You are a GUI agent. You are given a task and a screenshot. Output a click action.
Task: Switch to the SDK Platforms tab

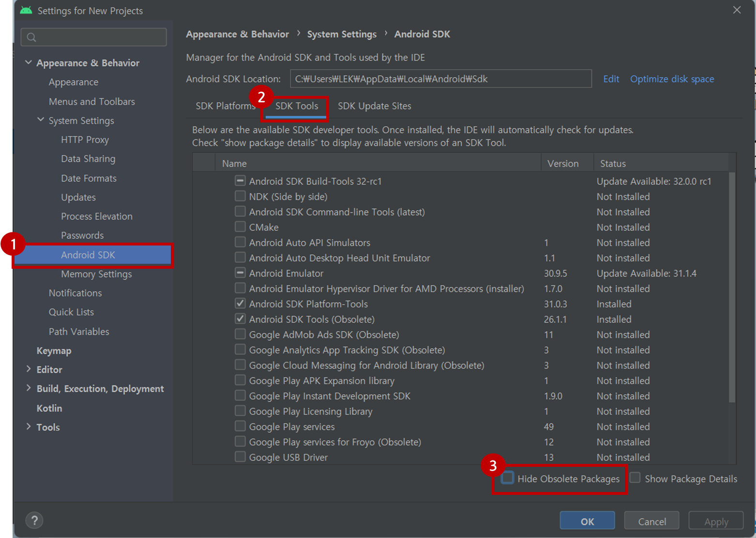(x=226, y=106)
